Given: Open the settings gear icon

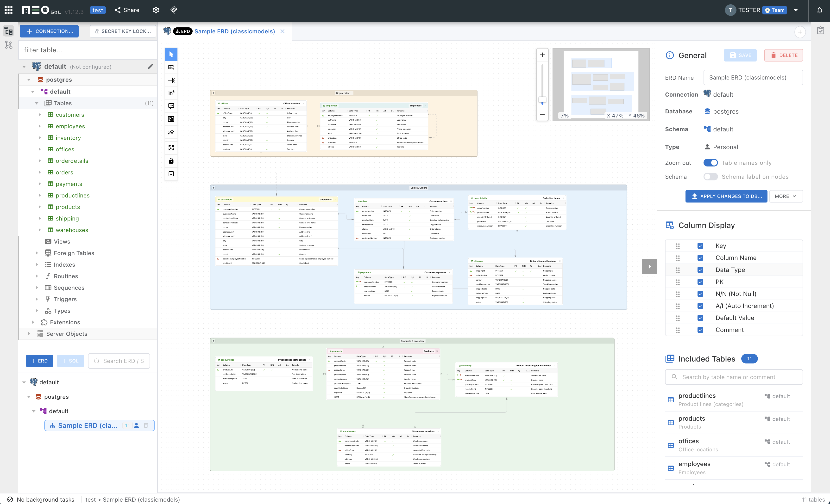Looking at the screenshot, I should coord(156,10).
